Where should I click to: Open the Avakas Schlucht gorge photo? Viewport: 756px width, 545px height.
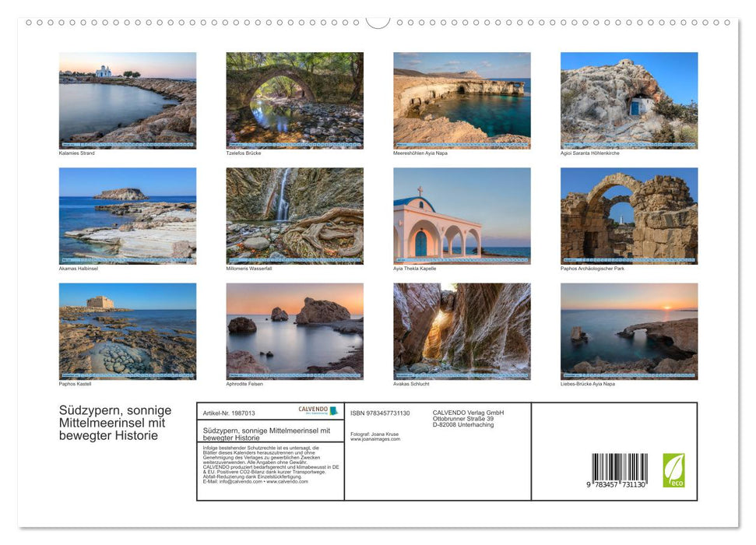coord(462,331)
